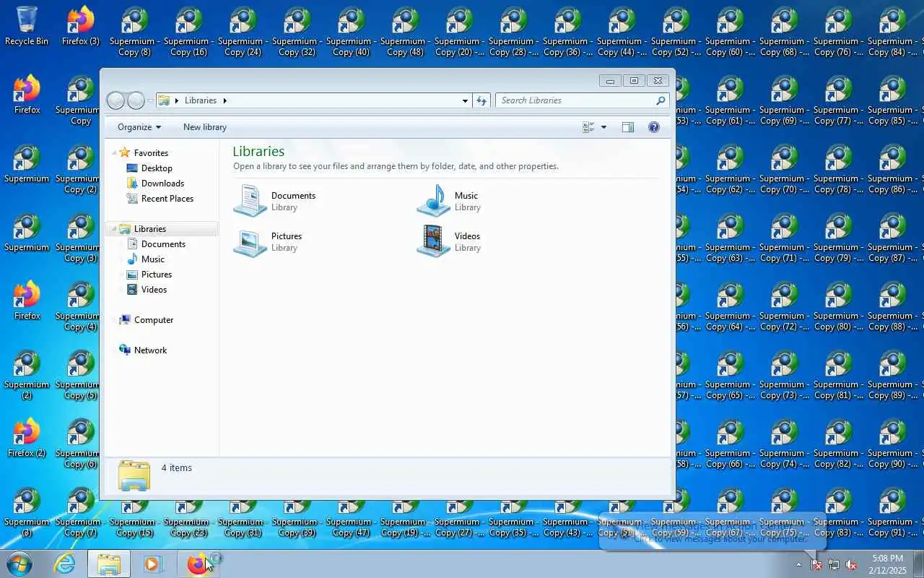Launch Internet Explorer from taskbar
The image size is (924, 578).
point(65,564)
